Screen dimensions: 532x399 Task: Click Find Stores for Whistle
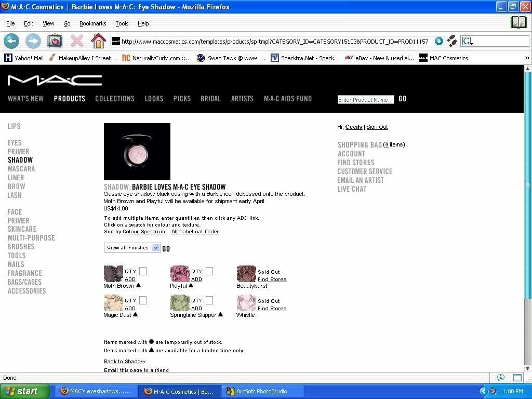272,309
